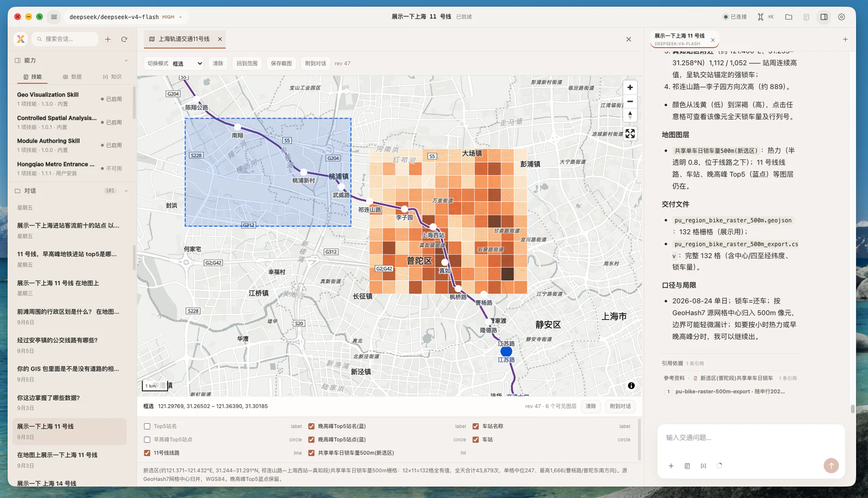Uncheck the 晚高峰Top5站名(蓝) layer

point(311,426)
